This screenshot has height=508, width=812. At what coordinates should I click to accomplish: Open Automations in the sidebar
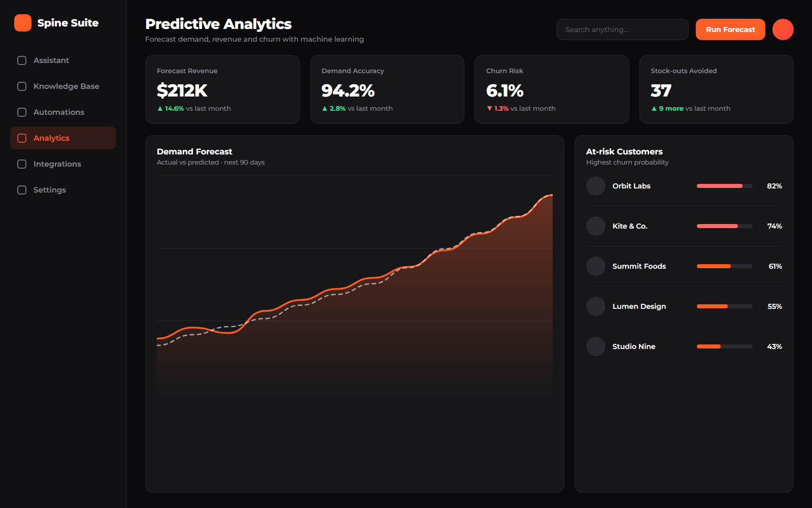(63, 112)
